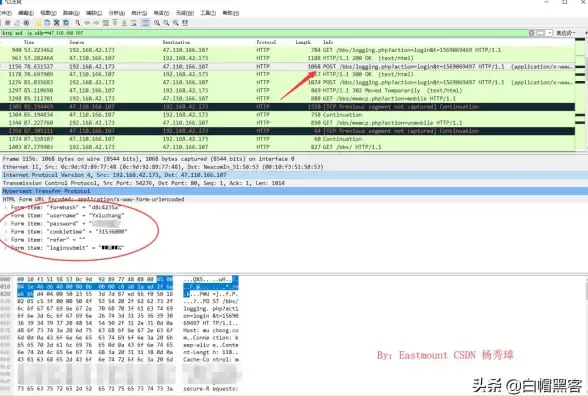
Task: Click the display filter input field
Action: click(264, 33)
